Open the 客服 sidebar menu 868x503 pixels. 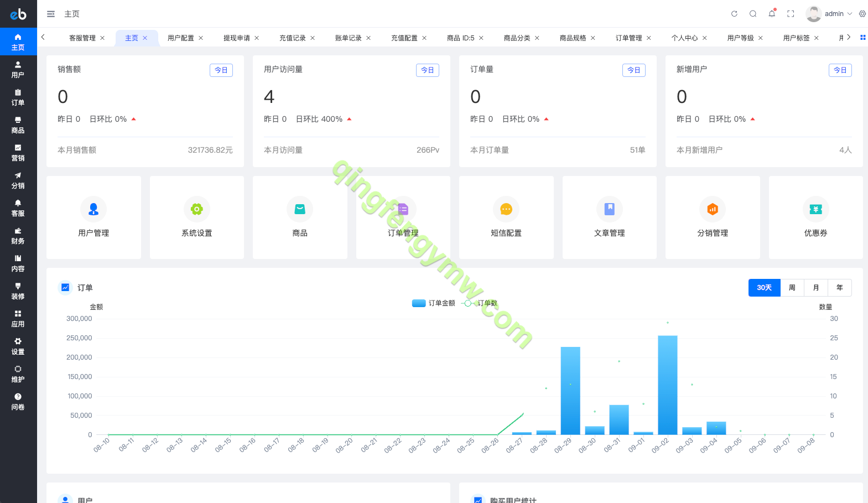18,208
